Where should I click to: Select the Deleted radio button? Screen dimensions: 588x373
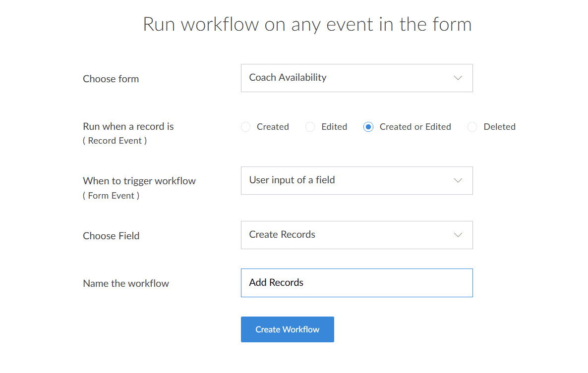pyautogui.click(x=472, y=127)
